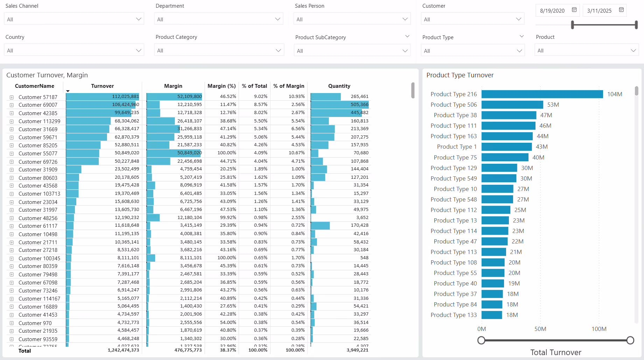Viewport: 644px width, 360px height.
Task: Click the date range slider left handle
Action: [573, 25]
